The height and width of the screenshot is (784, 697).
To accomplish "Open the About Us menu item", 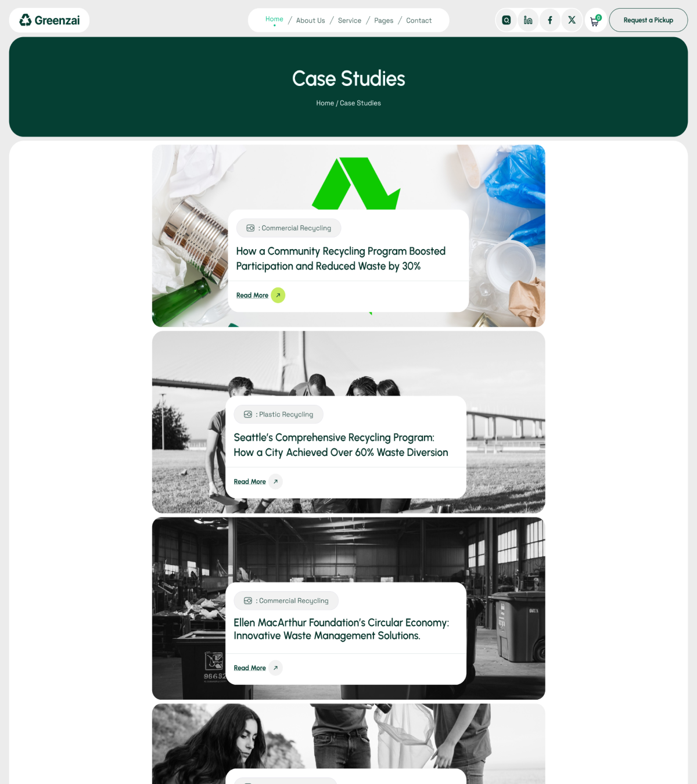I will tap(311, 20).
